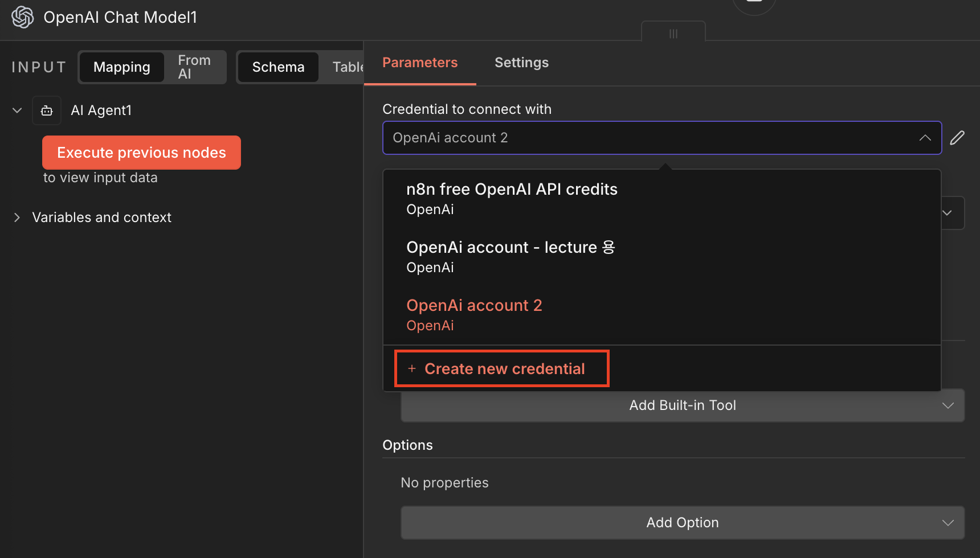
Task: Close the credential dropdown via its up chevron
Action: [x=925, y=138]
